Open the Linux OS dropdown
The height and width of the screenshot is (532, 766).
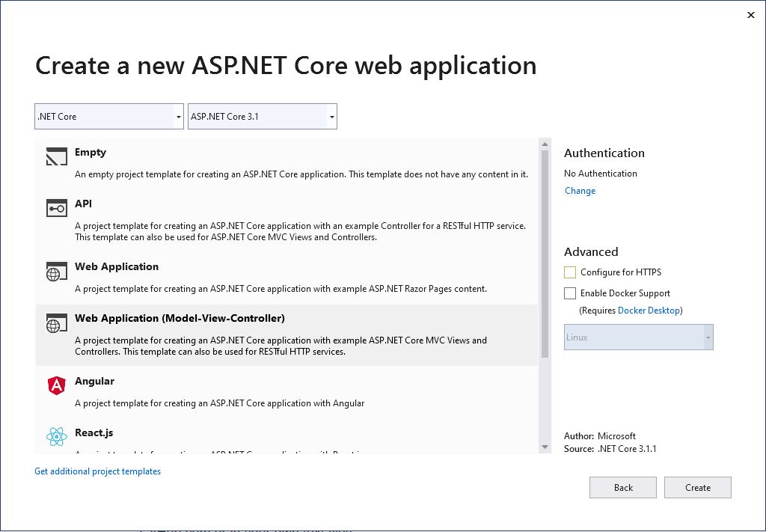tap(638, 337)
